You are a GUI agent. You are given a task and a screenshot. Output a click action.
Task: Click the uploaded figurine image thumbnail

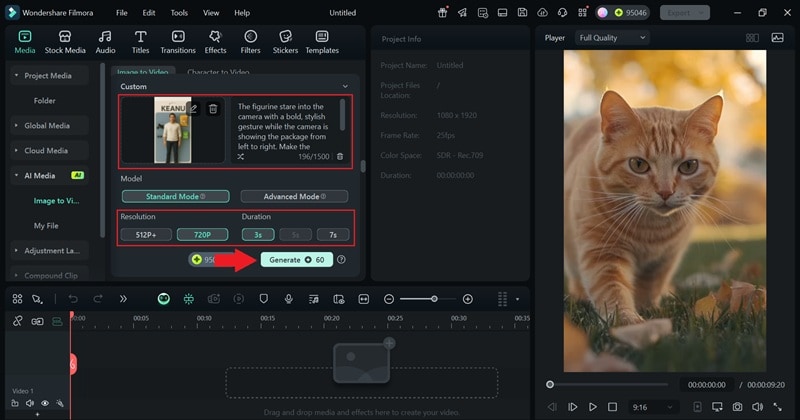(x=172, y=130)
